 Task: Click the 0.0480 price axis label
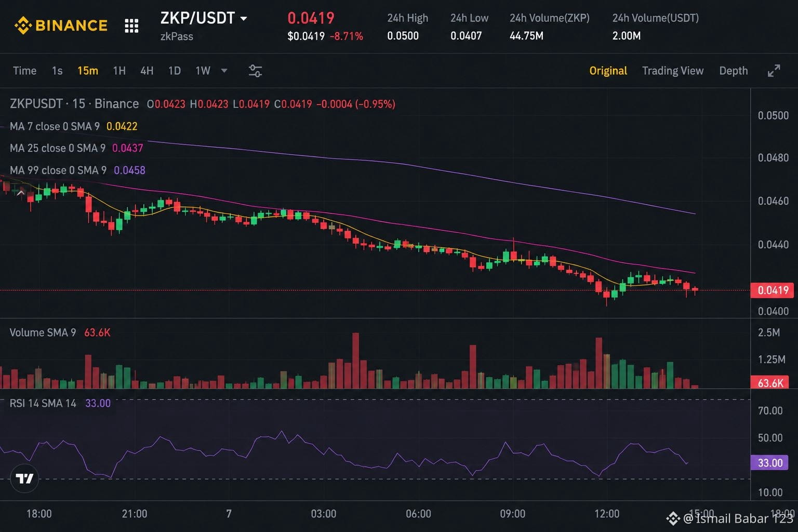[773, 157]
